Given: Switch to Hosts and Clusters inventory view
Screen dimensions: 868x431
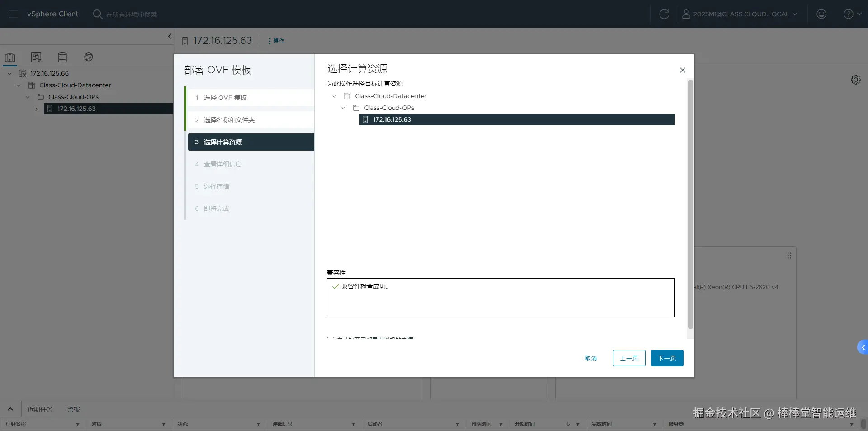Looking at the screenshot, I should [10, 57].
